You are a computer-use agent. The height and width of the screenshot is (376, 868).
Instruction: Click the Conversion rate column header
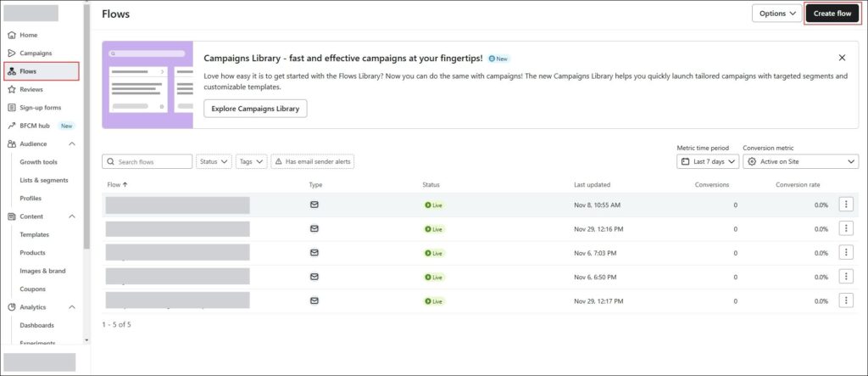[x=798, y=185]
